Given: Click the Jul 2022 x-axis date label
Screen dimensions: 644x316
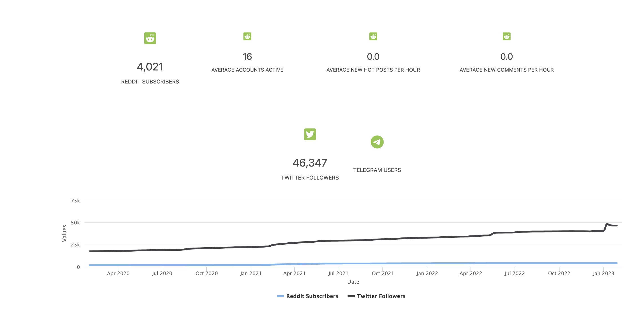Looking at the screenshot, I should [x=514, y=273].
